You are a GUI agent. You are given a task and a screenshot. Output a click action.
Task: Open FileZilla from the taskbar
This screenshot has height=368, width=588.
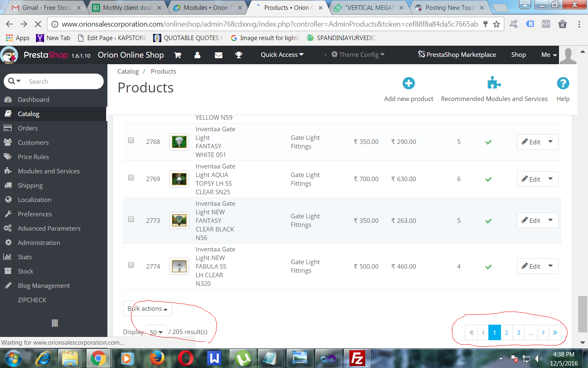click(x=357, y=359)
